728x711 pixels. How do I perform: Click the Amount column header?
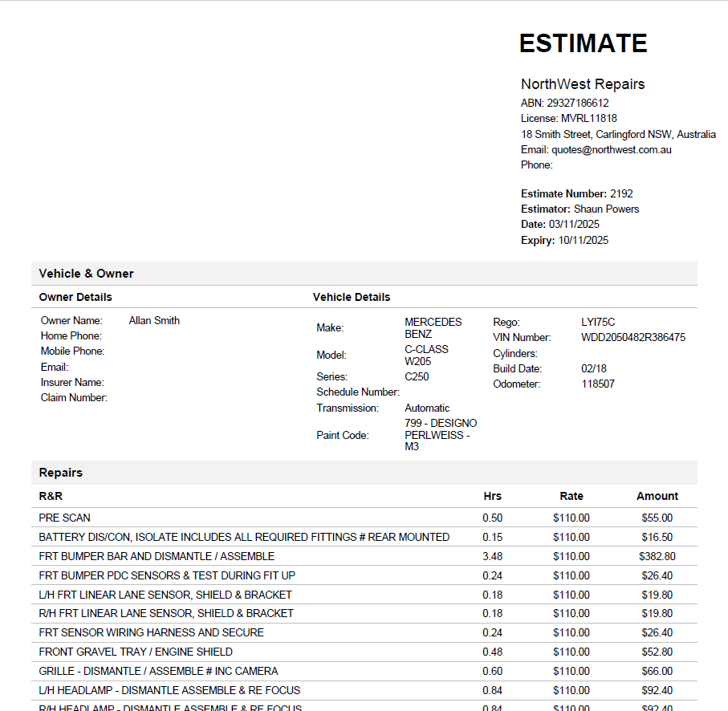(657, 496)
